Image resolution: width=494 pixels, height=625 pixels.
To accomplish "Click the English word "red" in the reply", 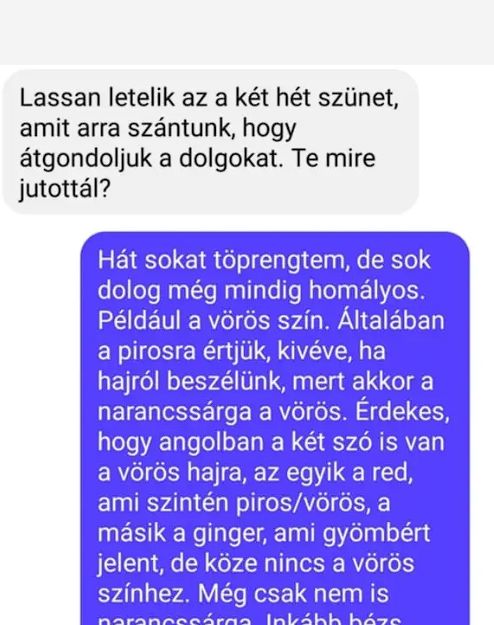I will click(392, 473).
